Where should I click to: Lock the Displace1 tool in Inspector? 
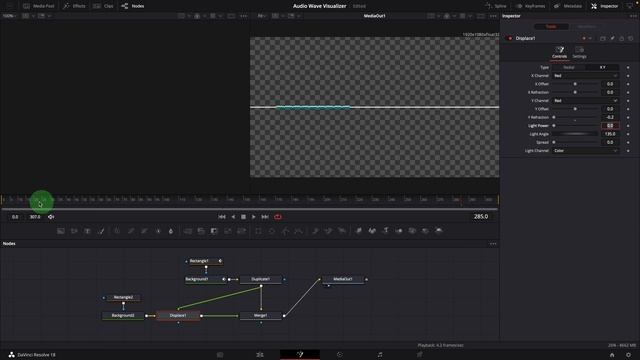click(622, 38)
